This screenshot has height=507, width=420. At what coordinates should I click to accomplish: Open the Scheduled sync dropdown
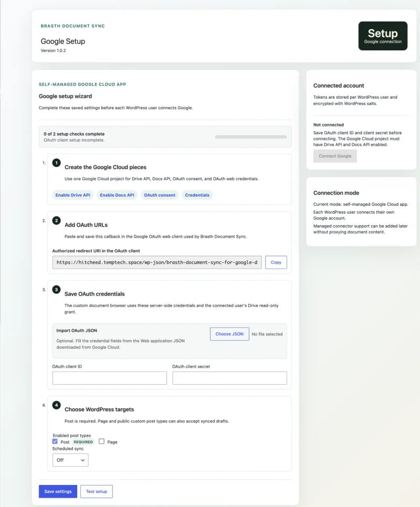pyautogui.click(x=70, y=460)
